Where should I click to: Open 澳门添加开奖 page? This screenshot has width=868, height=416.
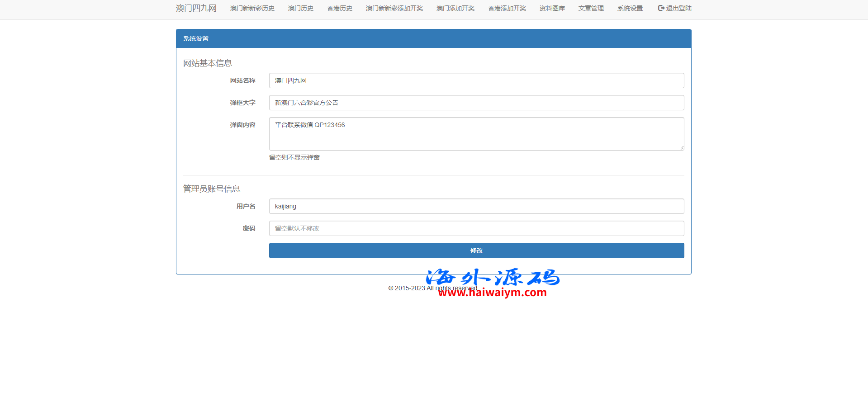pyautogui.click(x=455, y=8)
